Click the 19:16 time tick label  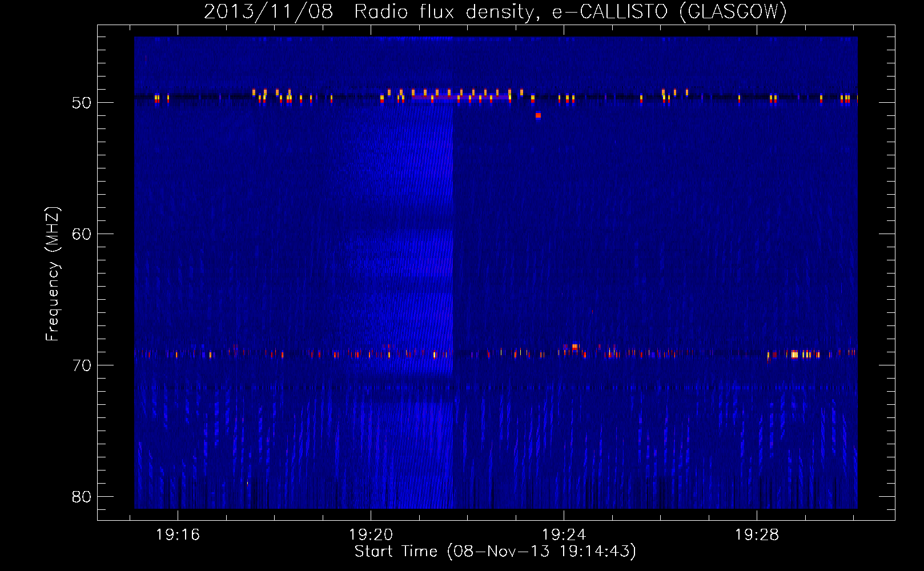[178, 535]
